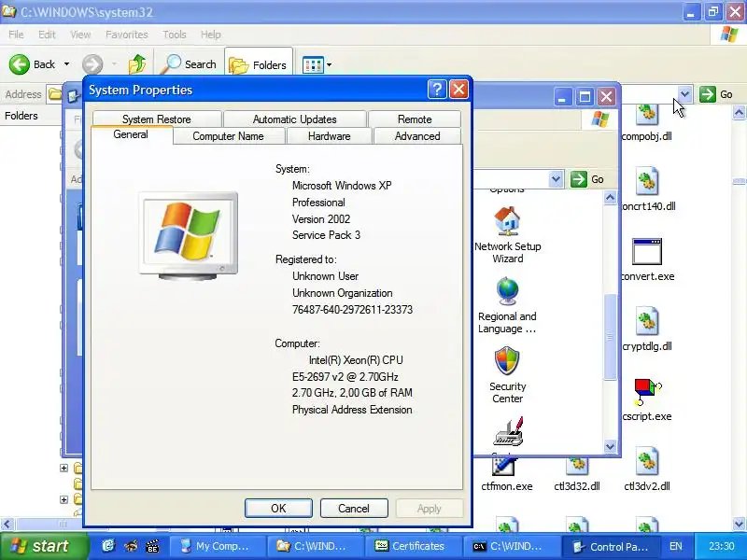
Task: Open the Tools menu
Action: (175, 35)
